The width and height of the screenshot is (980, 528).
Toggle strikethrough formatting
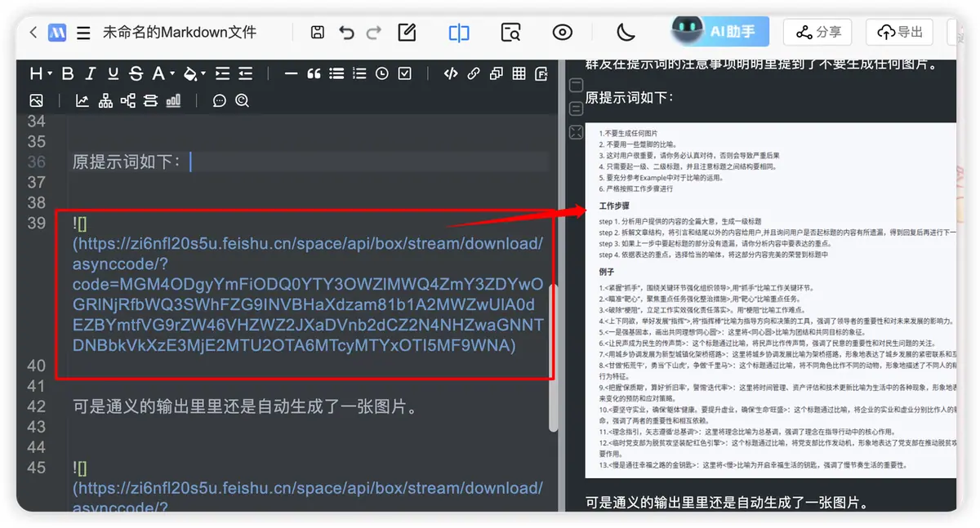[136, 73]
